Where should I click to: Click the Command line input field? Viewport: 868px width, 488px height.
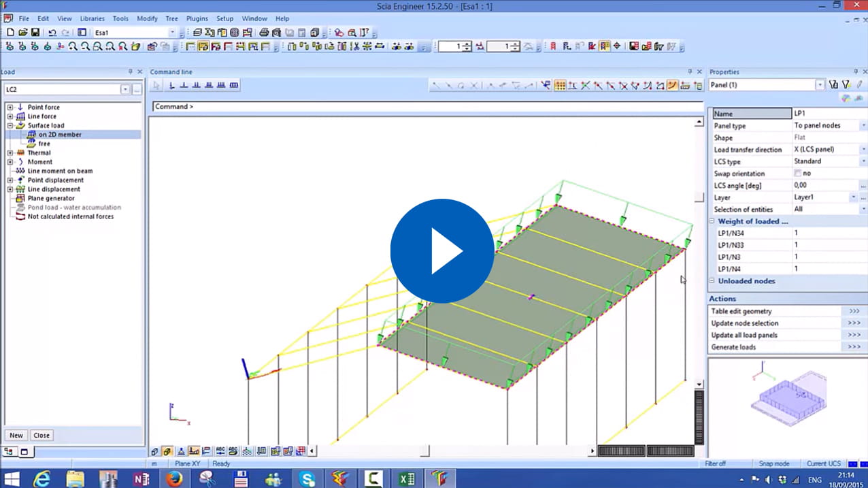point(427,107)
